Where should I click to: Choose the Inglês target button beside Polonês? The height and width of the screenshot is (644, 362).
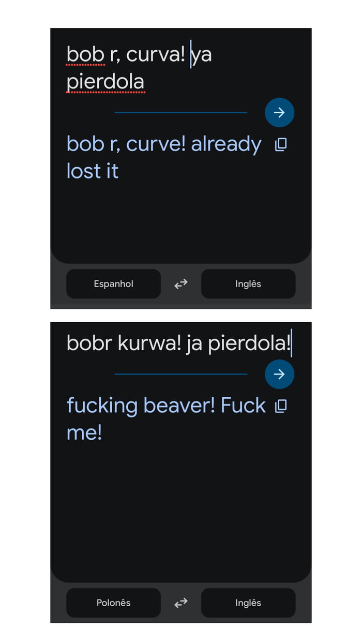(x=248, y=603)
